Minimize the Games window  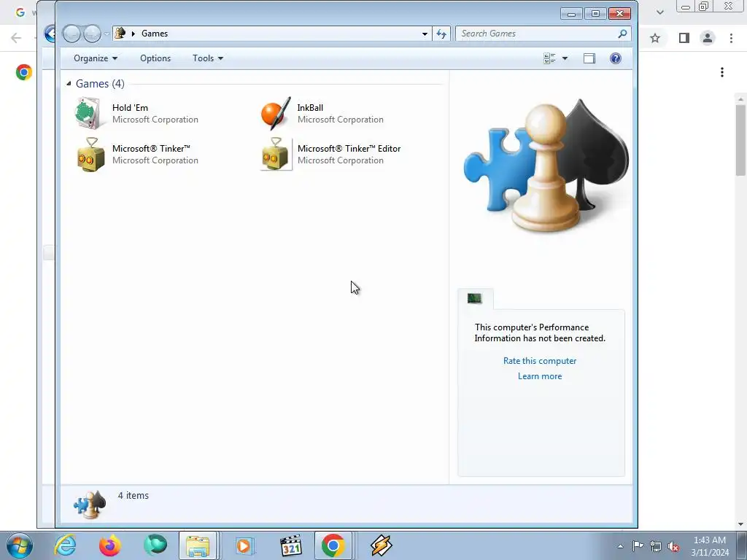[x=571, y=14]
